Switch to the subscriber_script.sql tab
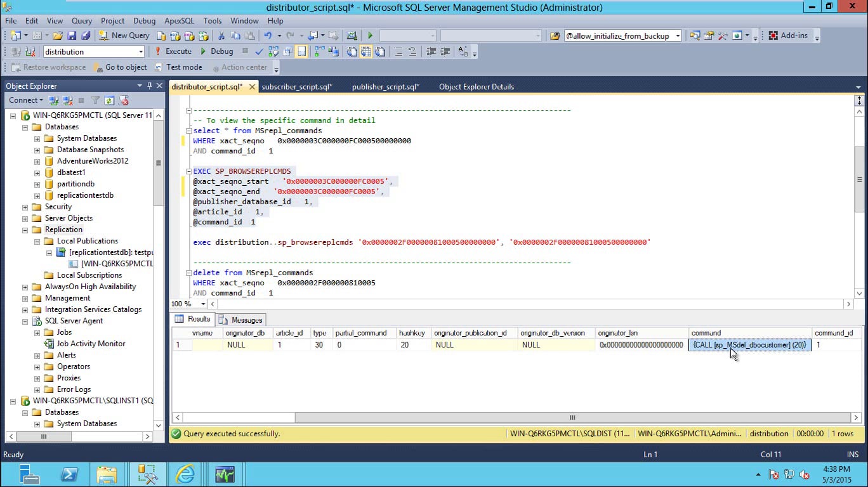This screenshot has width=868, height=487. click(x=297, y=87)
